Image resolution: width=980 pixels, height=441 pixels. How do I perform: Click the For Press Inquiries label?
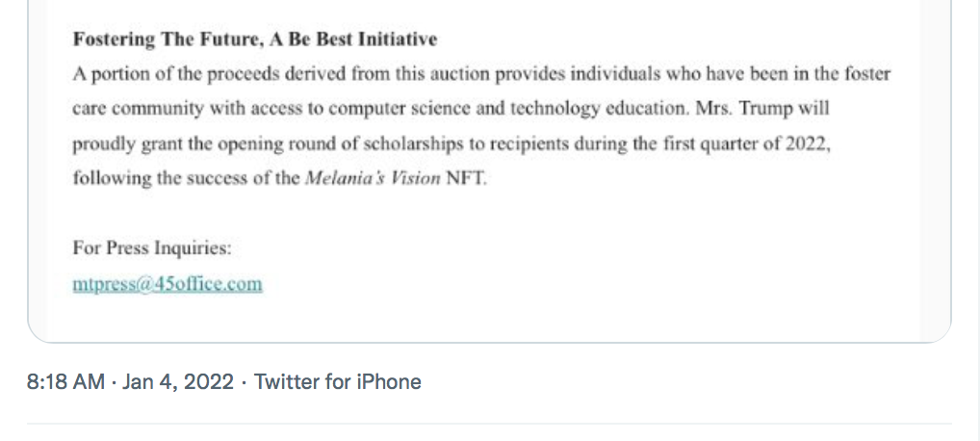click(152, 248)
